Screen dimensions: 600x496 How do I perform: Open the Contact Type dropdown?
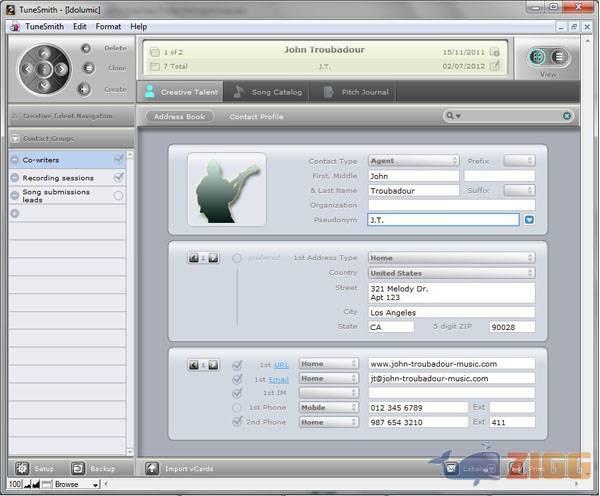click(413, 160)
